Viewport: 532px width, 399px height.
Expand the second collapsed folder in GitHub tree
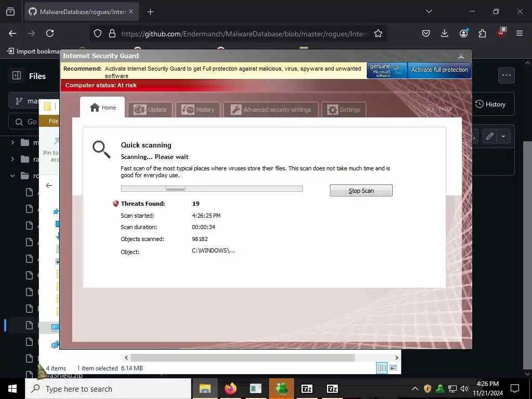(12, 159)
